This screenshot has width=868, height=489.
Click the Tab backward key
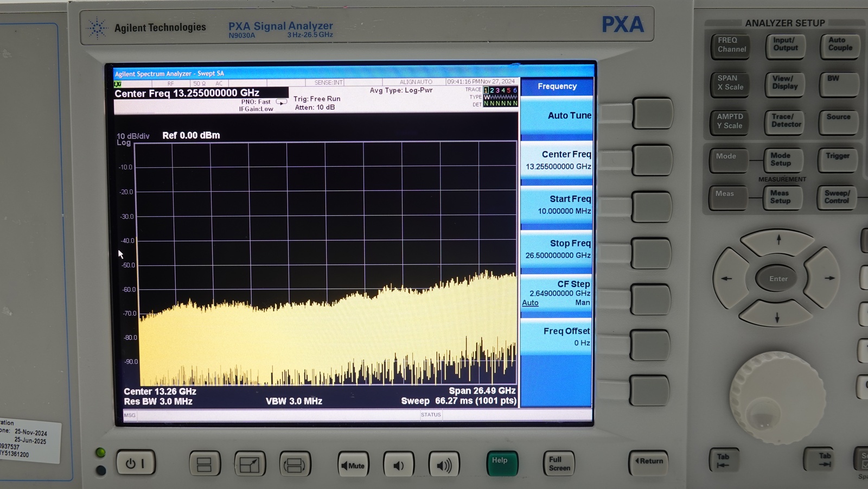pos(724,459)
